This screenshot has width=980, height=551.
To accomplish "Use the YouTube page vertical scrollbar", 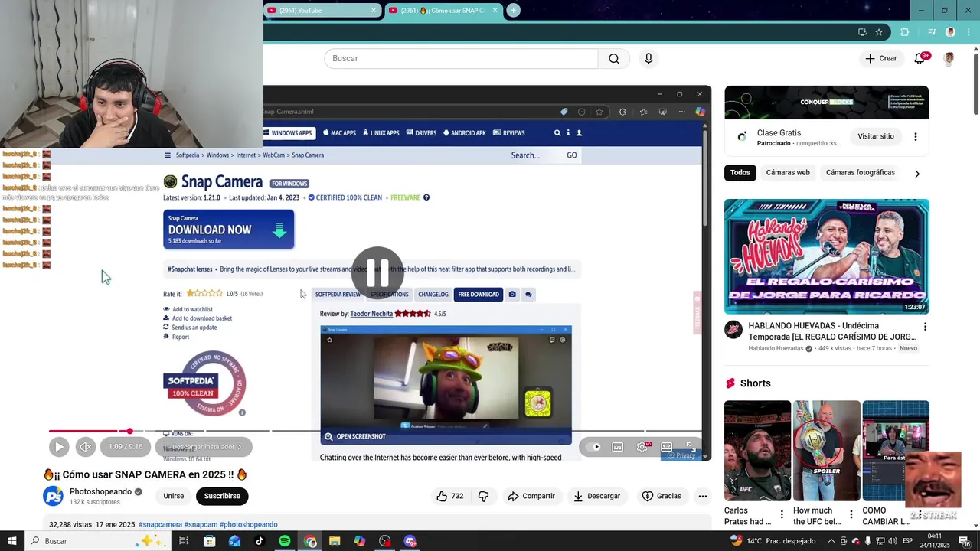I will [976, 84].
